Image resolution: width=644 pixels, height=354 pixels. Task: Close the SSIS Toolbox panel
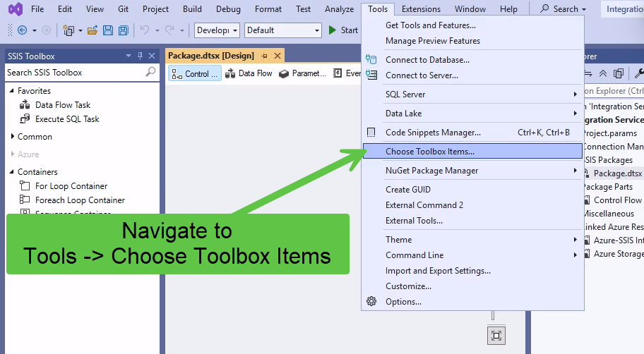152,56
